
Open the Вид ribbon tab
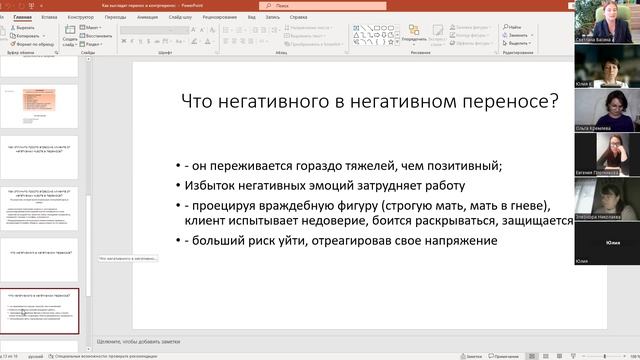[x=251, y=17]
